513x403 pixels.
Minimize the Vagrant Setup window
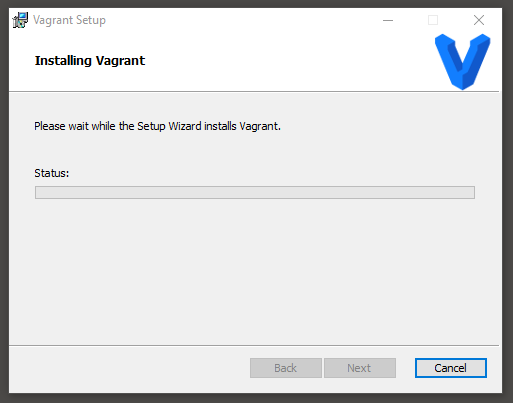pos(388,20)
